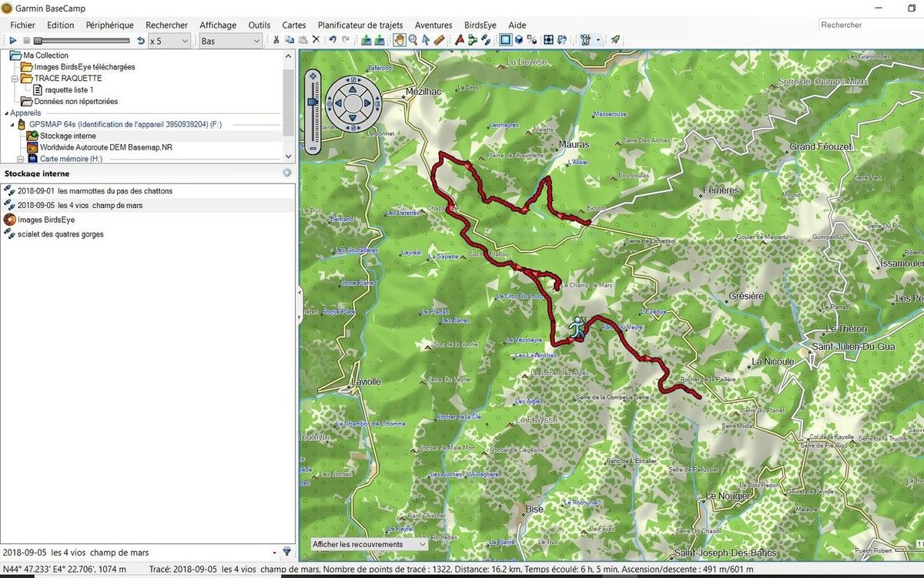The image size is (924, 578).
Task: Open the list filter funnel icon
Action: point(287,552)
